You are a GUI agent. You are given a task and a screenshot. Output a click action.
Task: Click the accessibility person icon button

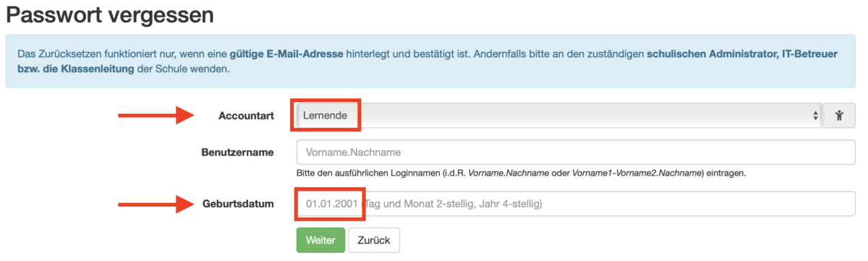coord(840,115)
